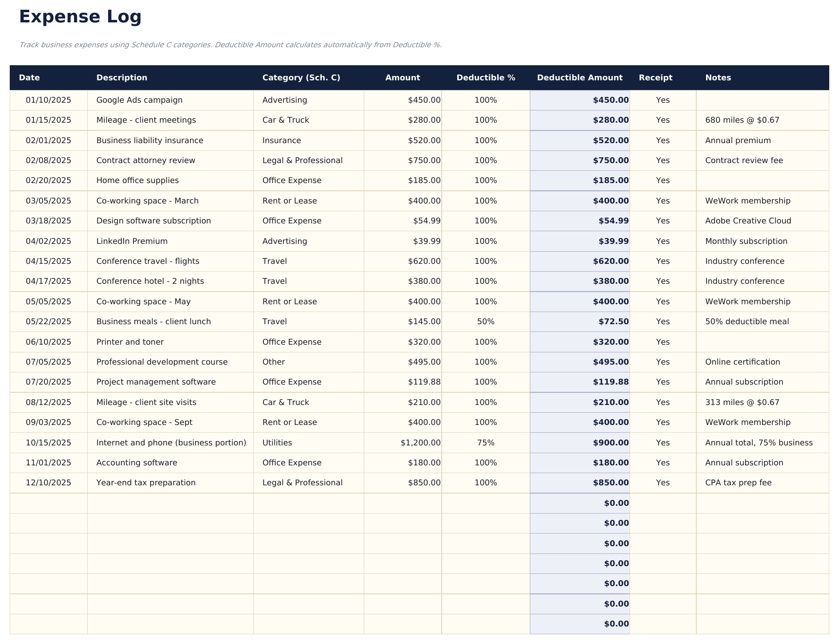839x644 pixels.
Task: Click the Receipt column header
Action: pyautogui.click(x=655, y=77)
